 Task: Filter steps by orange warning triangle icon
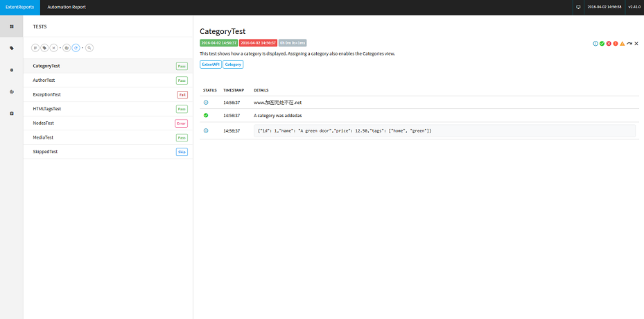coord(622,44)
